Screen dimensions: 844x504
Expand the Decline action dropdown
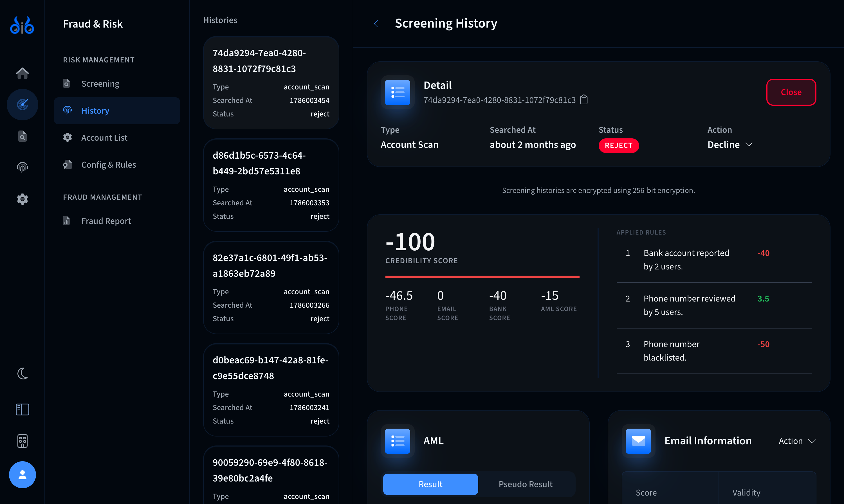tap(730, 145)
